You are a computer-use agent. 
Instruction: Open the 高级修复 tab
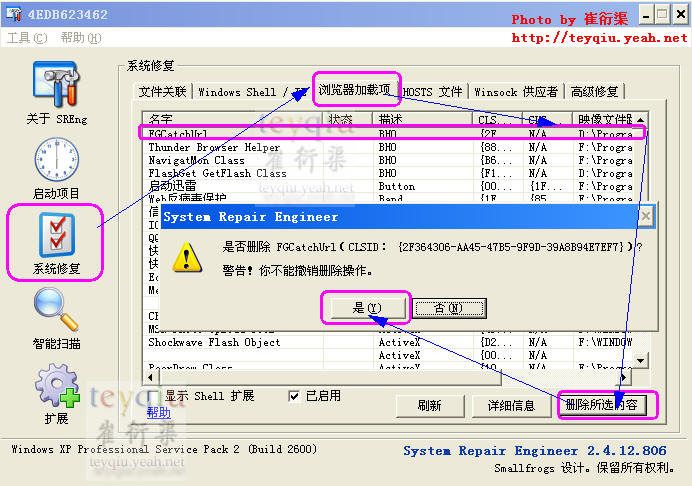point(594,92)
